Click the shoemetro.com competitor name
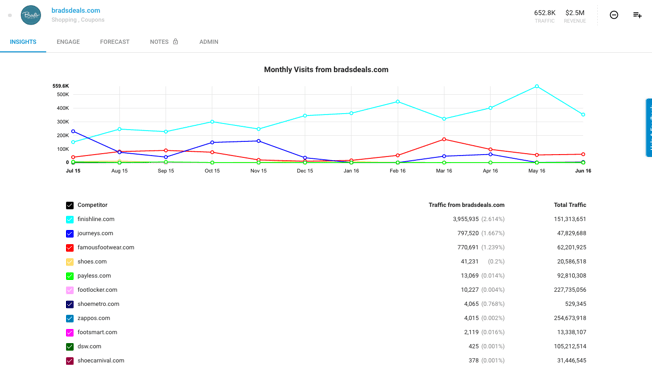 point(98,304)
